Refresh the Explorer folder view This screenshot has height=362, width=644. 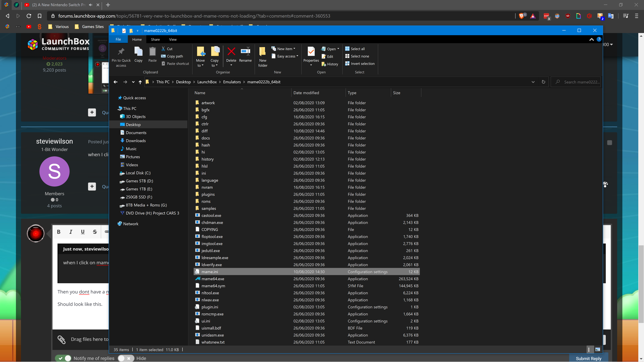[x=543, y=82]
